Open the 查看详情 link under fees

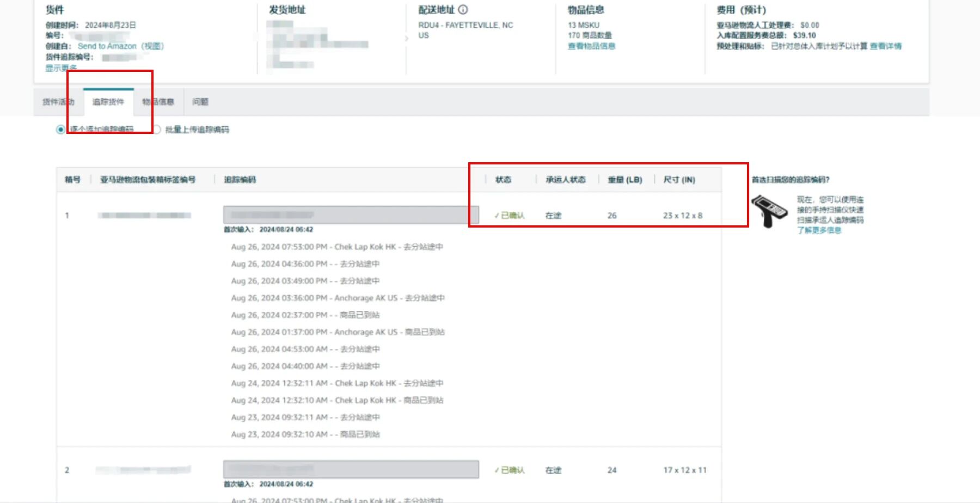[885, 46]
